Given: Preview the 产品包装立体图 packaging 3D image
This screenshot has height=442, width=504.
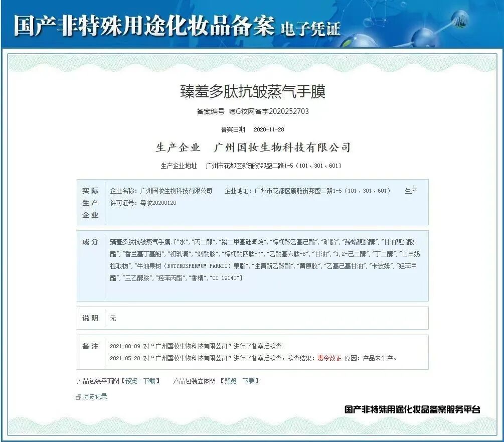Looking at the screenshot, I should [x=229, y=381].
